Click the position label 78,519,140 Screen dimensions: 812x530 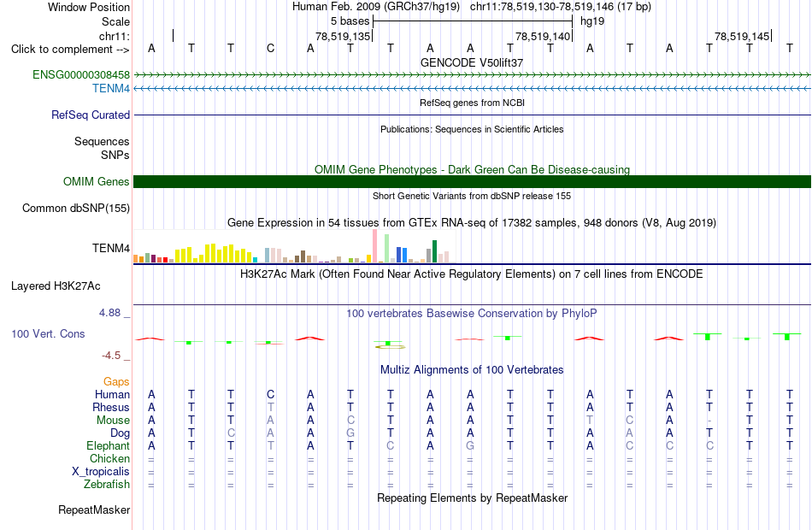tap(542, 36)
